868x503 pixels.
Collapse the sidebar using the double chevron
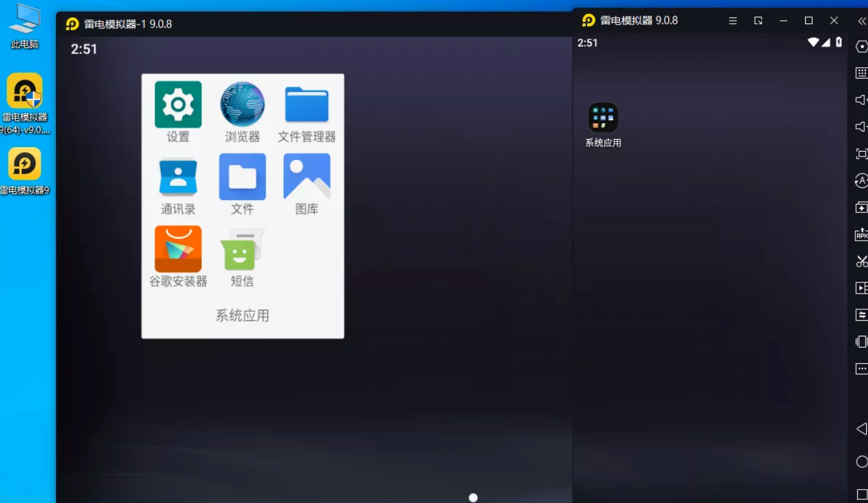pyautogui.click(x=861, y=20)
